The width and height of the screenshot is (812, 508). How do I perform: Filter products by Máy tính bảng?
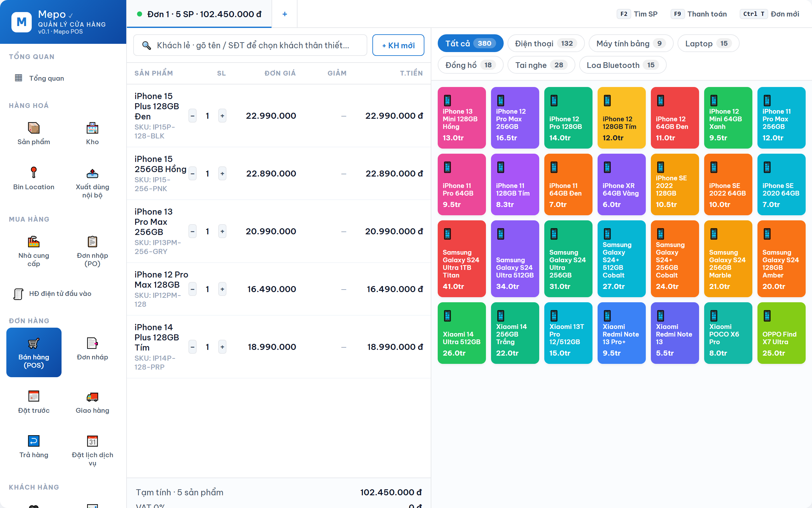(631, 43)
